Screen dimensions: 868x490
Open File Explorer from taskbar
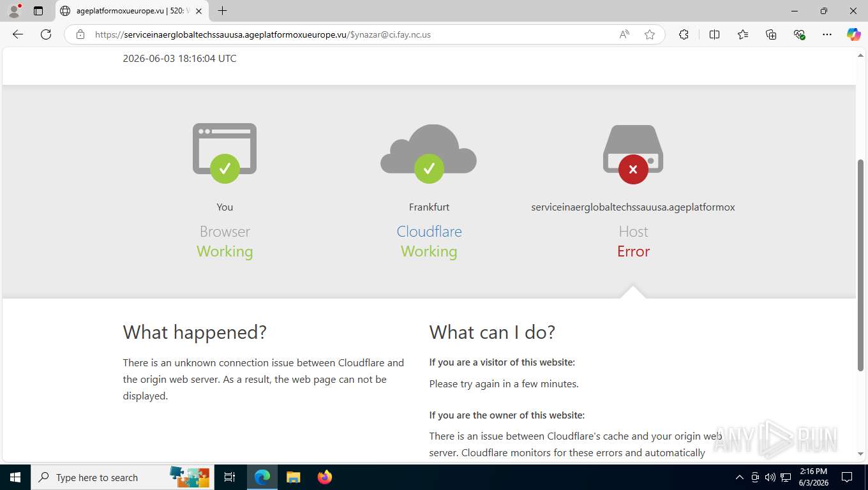[293, 477]
